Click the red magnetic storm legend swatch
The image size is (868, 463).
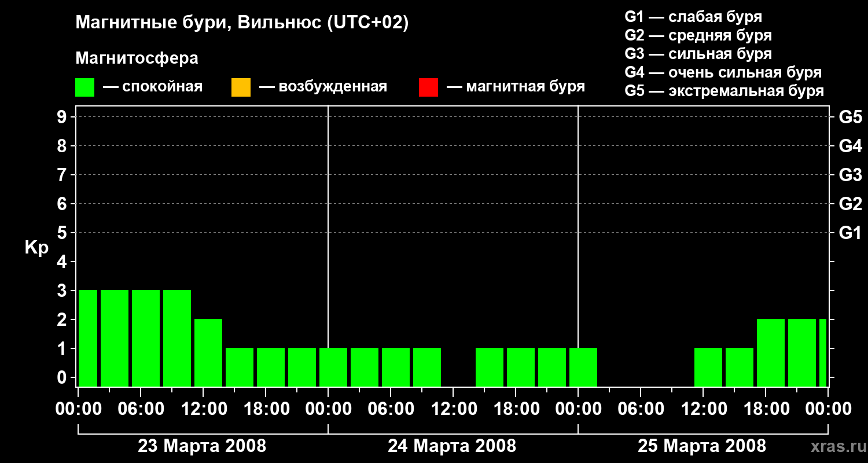tap(428, 87)
